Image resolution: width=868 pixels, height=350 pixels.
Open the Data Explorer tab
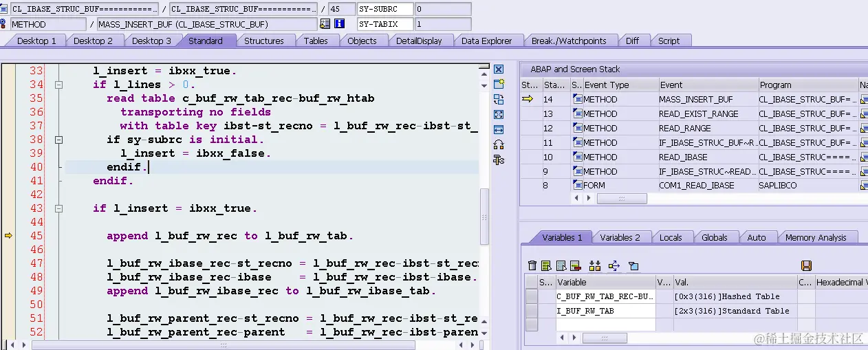point(487,41)
